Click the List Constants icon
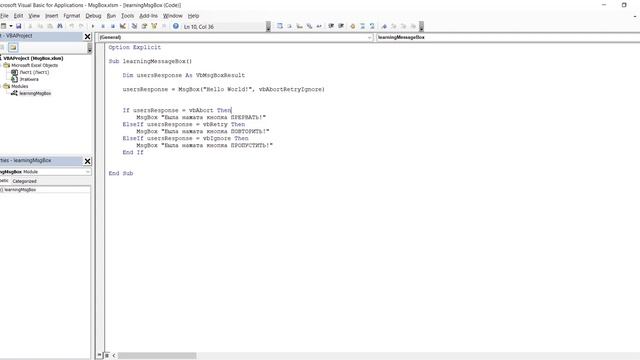Image resolution: width=640 pixels, height=360 pixels. (x=289, y=26)
